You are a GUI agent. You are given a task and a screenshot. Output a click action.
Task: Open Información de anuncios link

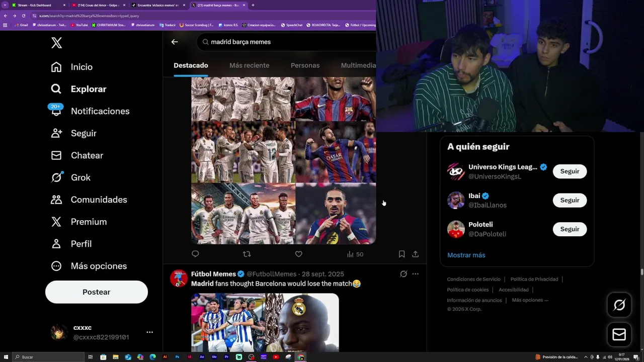(474, 300)
